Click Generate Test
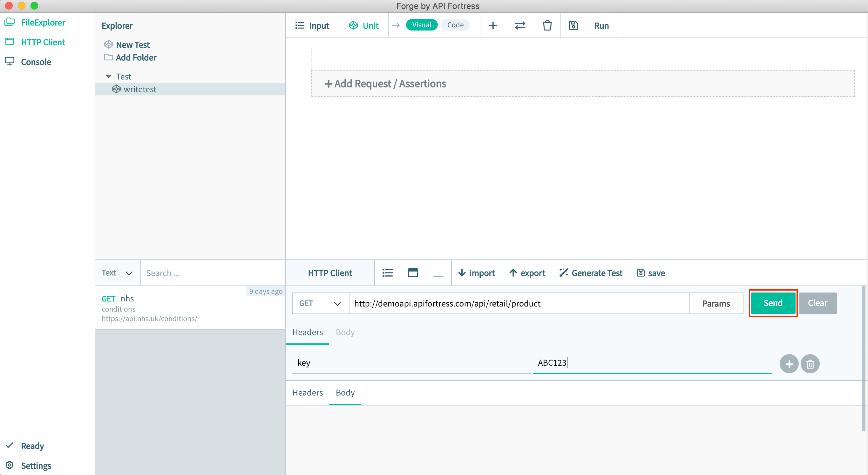The width and height of the screenshot is (868, 475). coord(591,273)
